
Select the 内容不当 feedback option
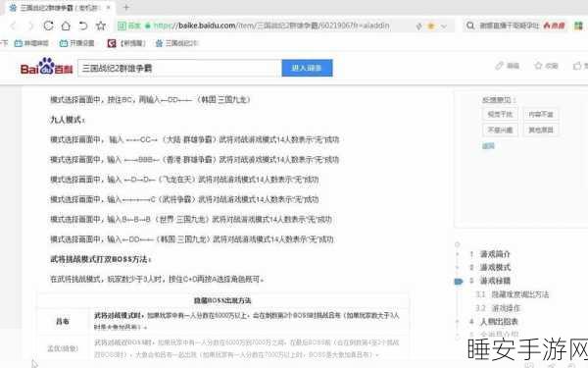pos(541,114)
